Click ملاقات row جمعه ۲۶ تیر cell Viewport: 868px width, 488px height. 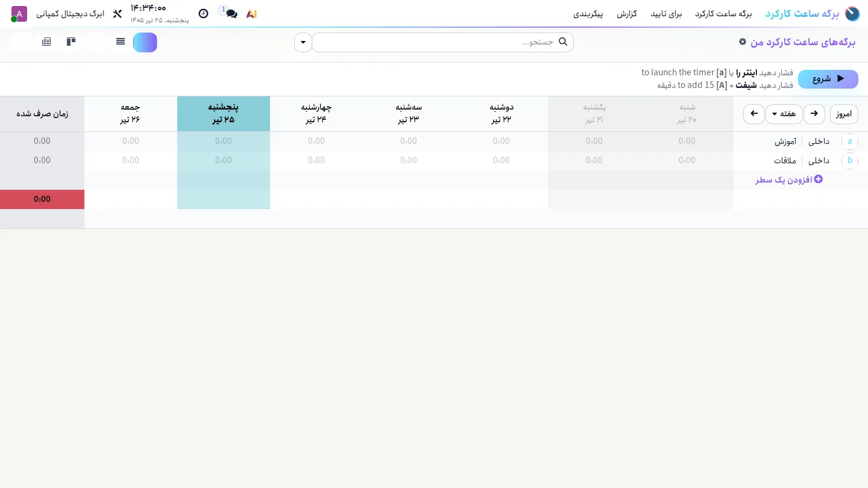[131, 161]
